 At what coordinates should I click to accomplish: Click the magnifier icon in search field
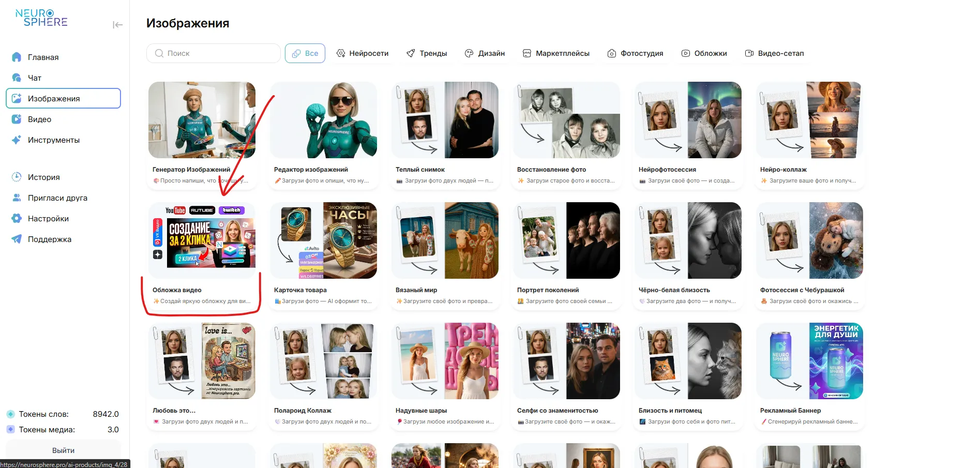[159, 53]
